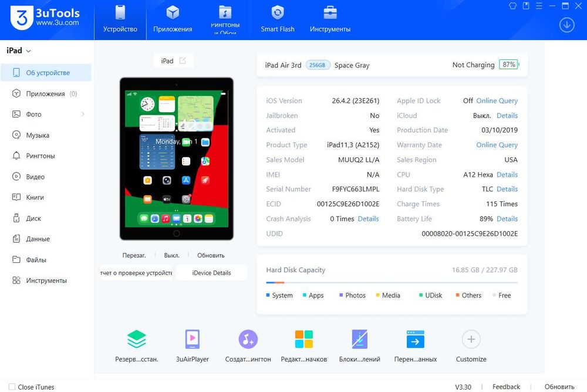Click the ECID value 00125C9E26D1002E
This screenshot has height=392, width=587.
(x=348, y=204)
